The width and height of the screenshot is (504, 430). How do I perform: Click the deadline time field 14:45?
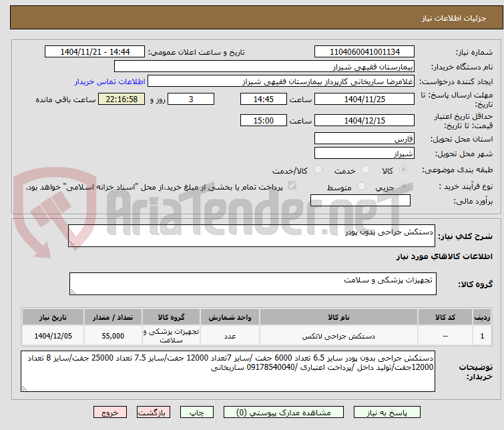point(263,99)
